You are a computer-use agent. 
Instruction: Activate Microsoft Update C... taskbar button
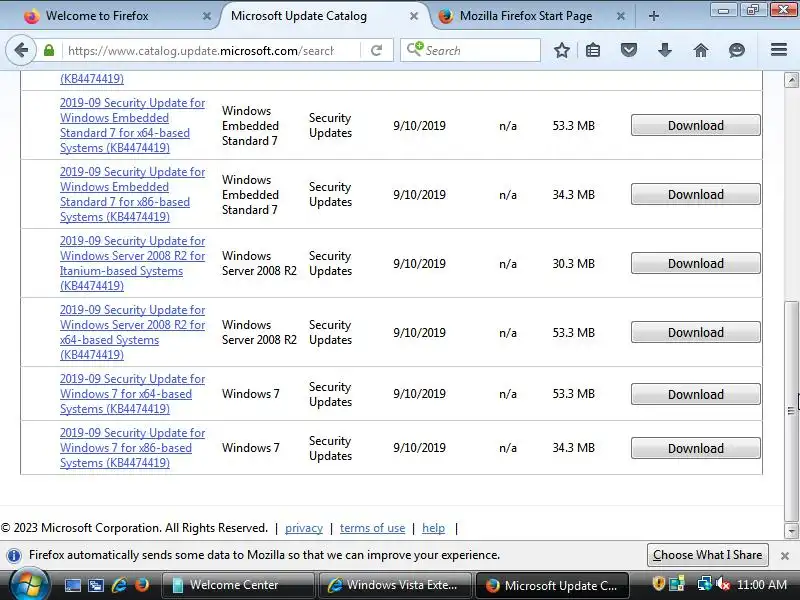pos(552,585)
